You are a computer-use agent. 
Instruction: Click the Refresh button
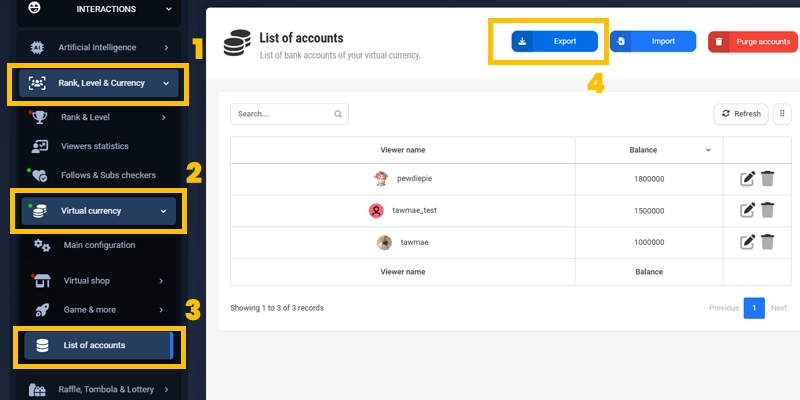pyautogui.click(x=741, y=114)
